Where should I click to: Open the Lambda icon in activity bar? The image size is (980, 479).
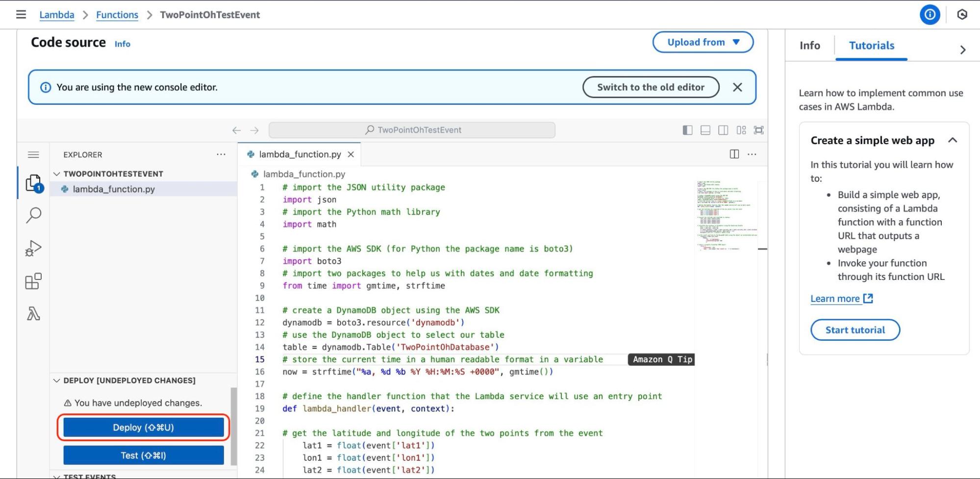coord(33,314)
